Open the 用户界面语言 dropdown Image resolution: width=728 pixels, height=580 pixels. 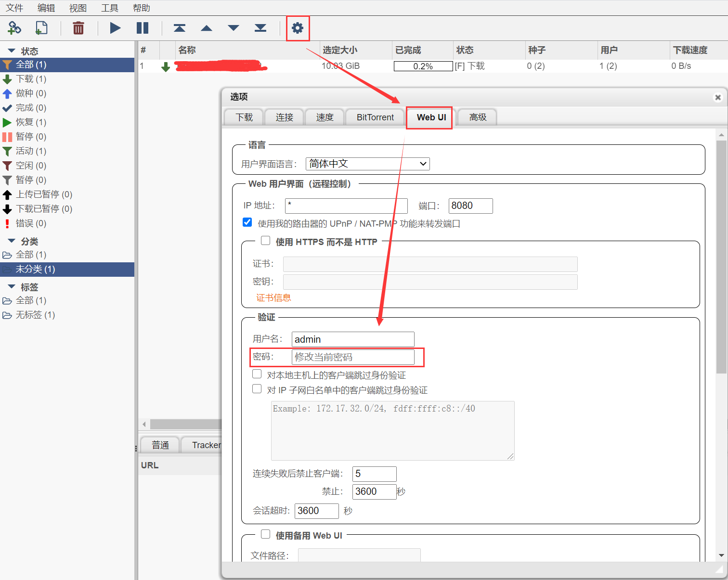[368, 164]
